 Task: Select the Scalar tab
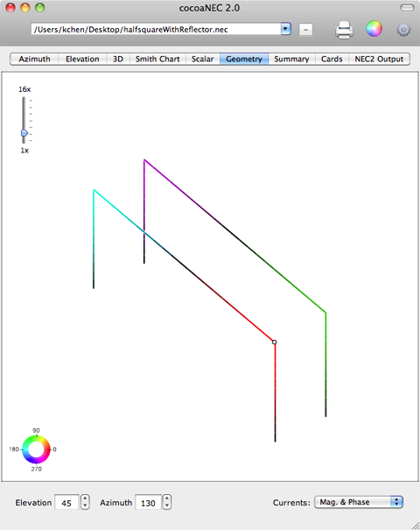[203, 59]
